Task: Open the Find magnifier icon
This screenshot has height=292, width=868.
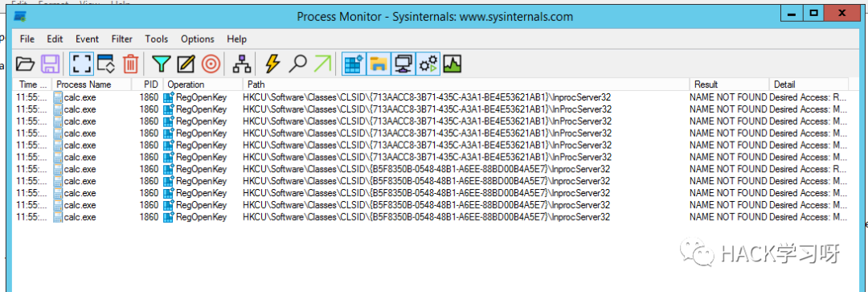Action: 298,64
